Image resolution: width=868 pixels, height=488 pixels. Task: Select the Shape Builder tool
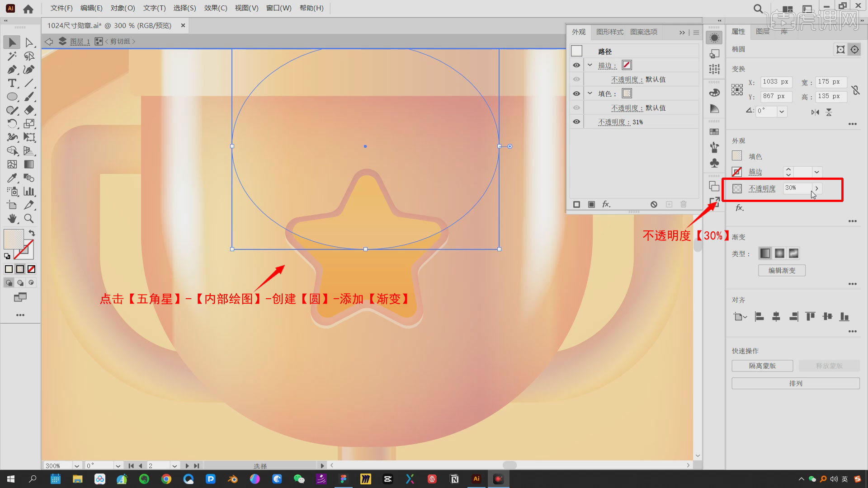coord(12,151)
